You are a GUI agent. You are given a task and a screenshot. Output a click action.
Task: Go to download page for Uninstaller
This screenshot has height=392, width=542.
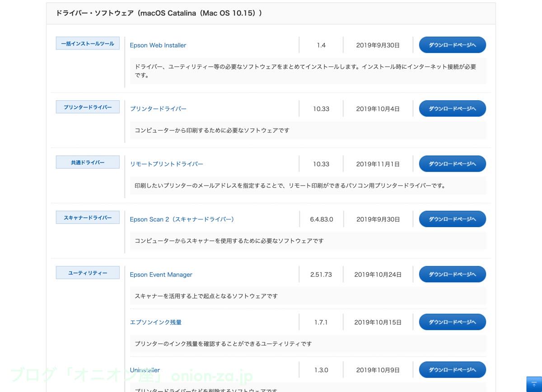pyautogui.click(x=452, y=370)
